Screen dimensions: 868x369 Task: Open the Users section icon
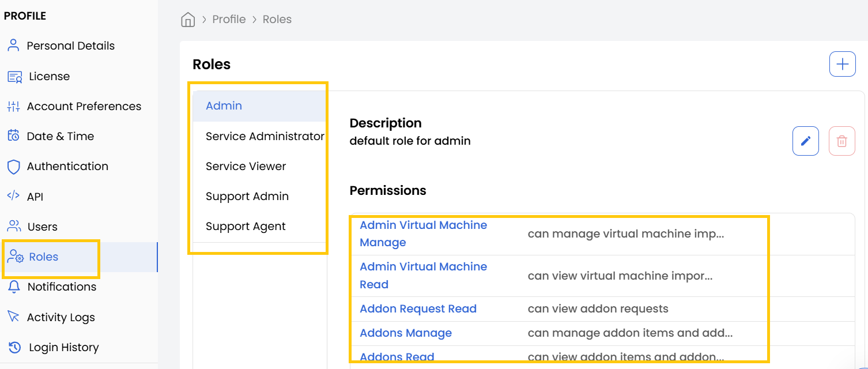point(13,226)
